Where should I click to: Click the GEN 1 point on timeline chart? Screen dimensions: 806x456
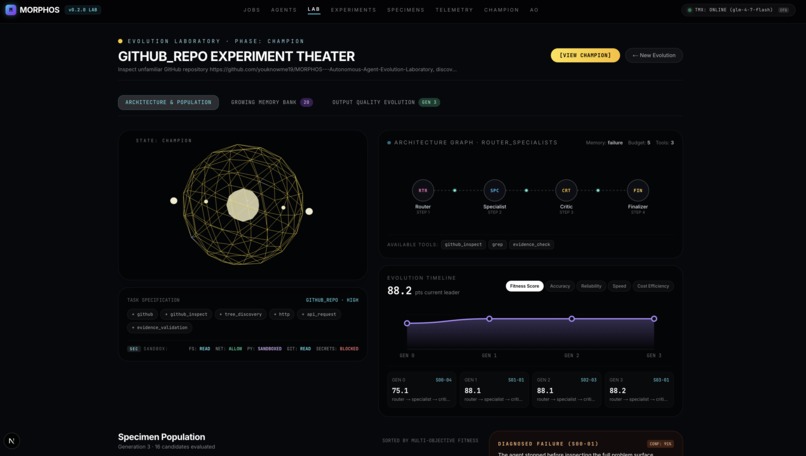(x=489, y=319)
